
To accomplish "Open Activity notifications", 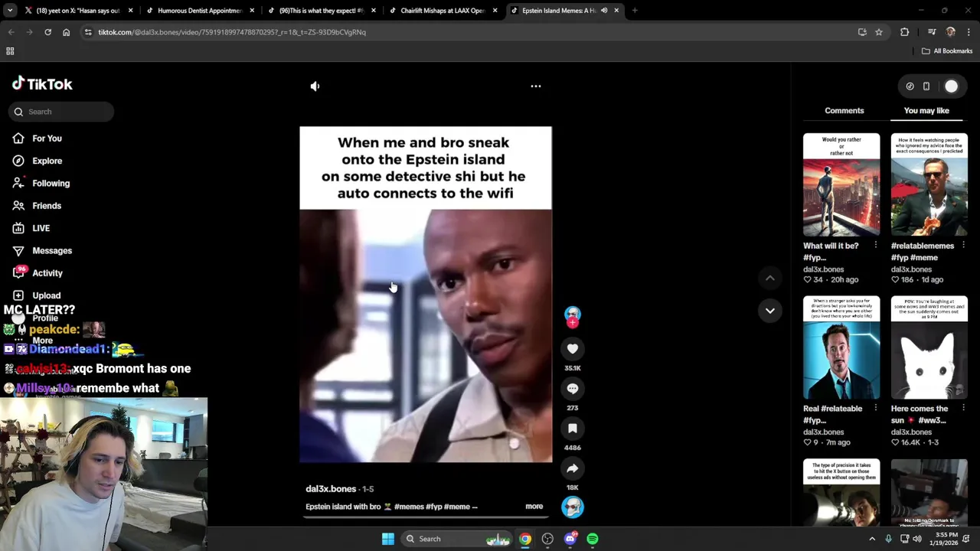I will click(x=47, y=273).
